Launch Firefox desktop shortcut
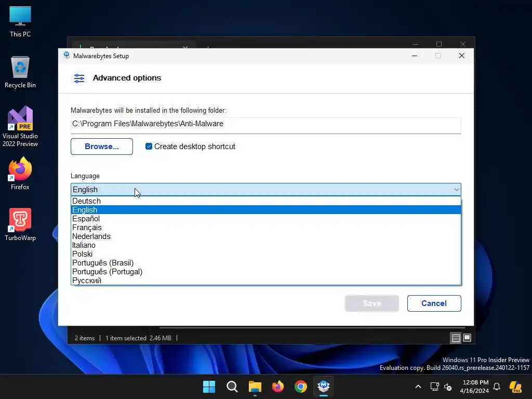 [x=20, y=173]
